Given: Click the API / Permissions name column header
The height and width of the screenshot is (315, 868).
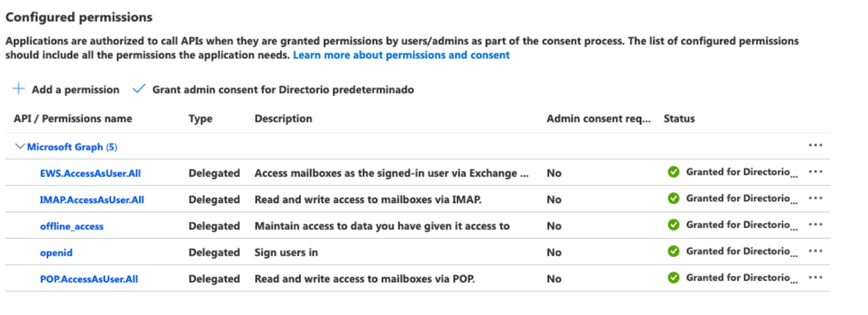Looking at the screenshot, I should click(x=73, y=119).
